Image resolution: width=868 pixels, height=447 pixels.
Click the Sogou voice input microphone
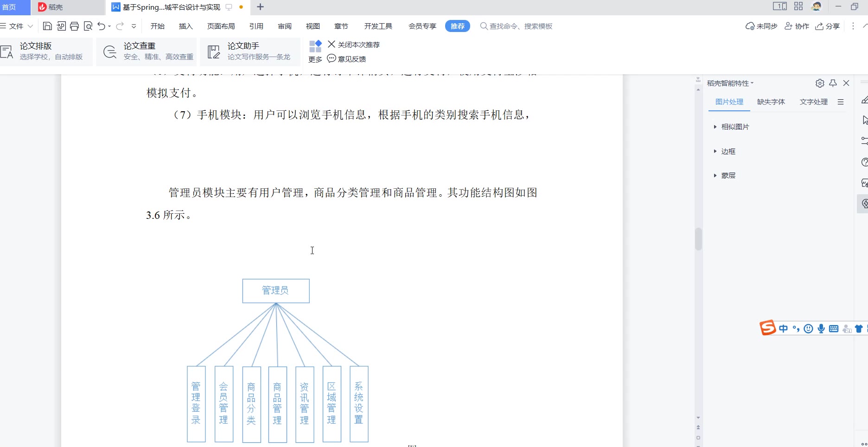pos(821,329)
